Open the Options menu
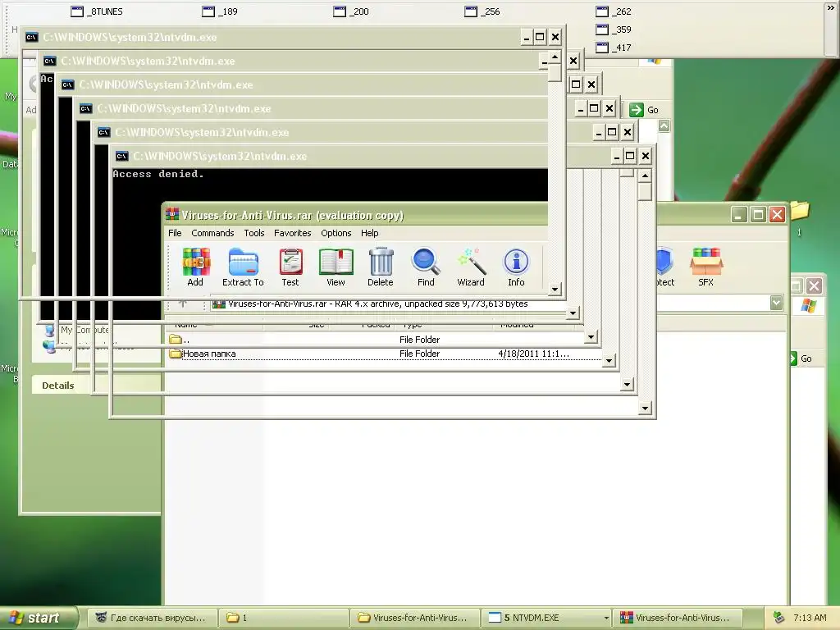The image size is (840, 630). [336, 233]
